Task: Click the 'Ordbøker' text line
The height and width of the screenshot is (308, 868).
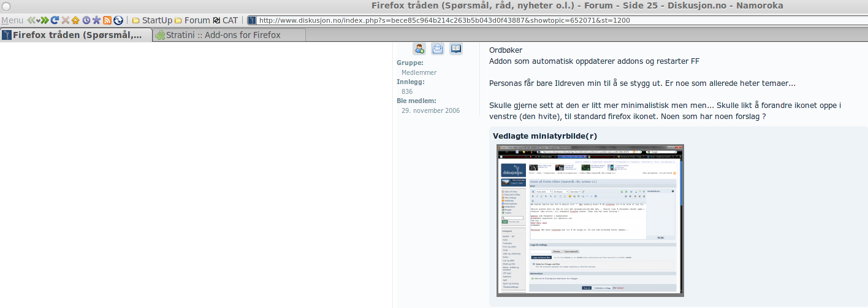Action: [506, 50]
